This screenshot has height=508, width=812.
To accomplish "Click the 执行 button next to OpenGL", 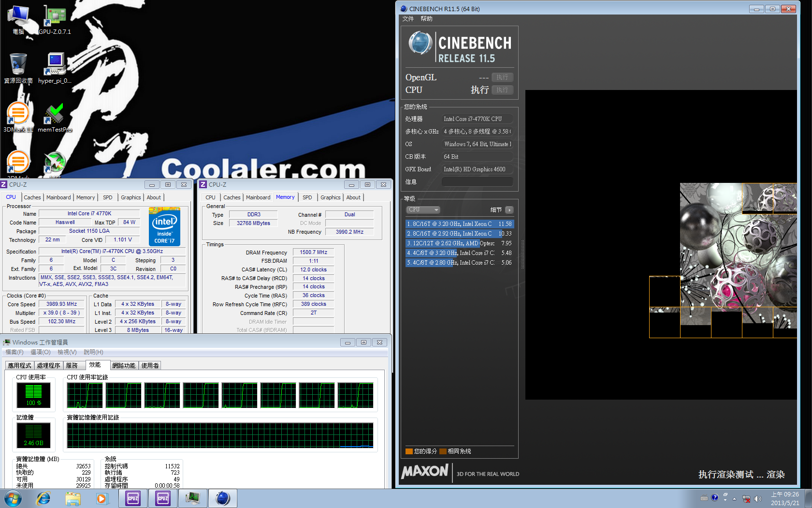I will [x=502, y=77].
